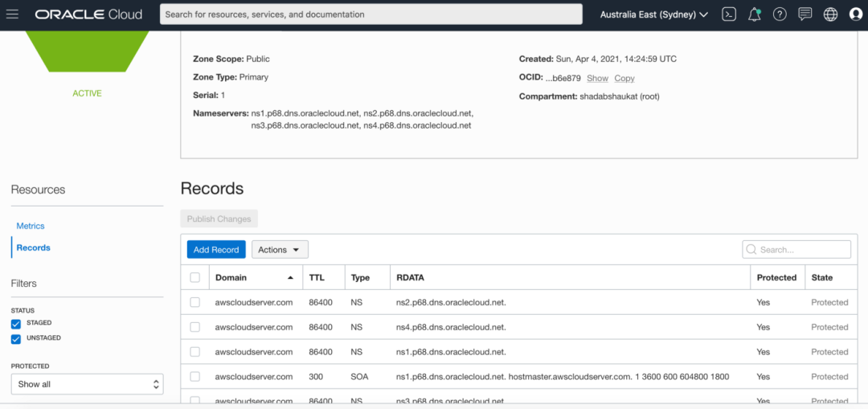The width and height of the screenshot is (868, 409).
Task: Toggle the UNSTAGED status filter
Action: pos(16,339)
